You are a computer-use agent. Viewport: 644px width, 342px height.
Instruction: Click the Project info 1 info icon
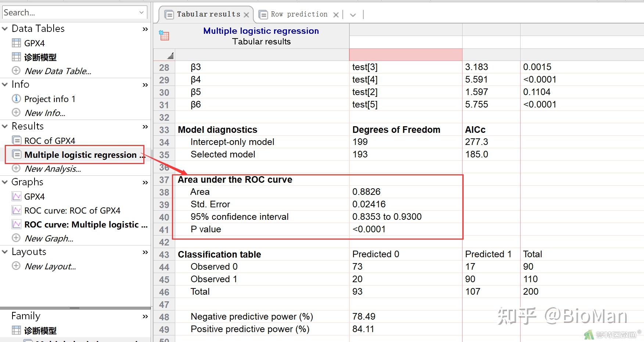(16, 99)
